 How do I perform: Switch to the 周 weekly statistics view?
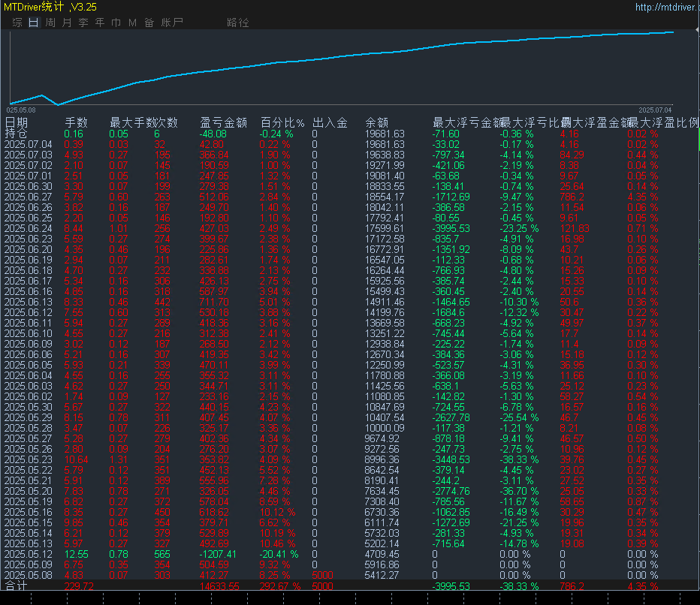(50, 23)
